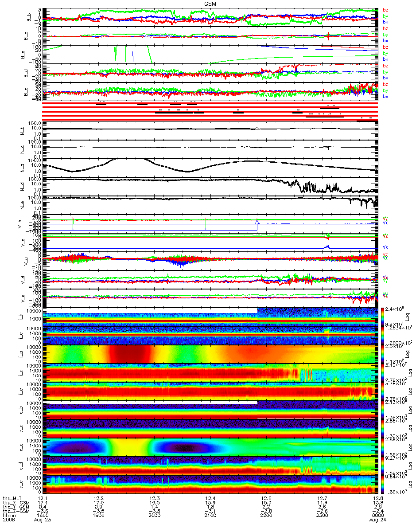Click the bz legend of B_a panel
Viewport: 412px width, 532px height.
click(385, 47)
